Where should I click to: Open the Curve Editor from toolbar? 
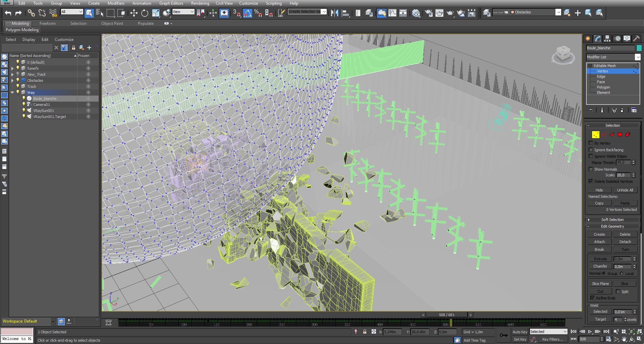point(392,13)
